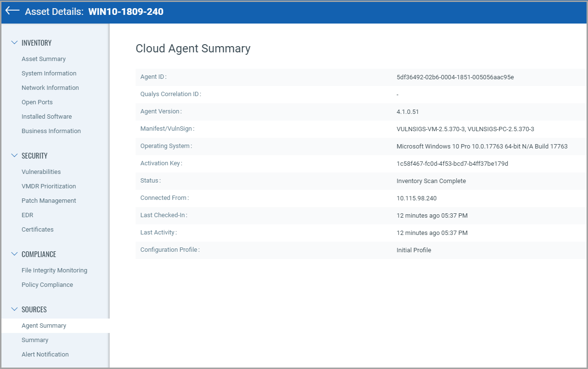Click the Cloud Agent Summary heading
This screenshot has height=369, width=588.
pyautogui.click(x=193, y=49)
